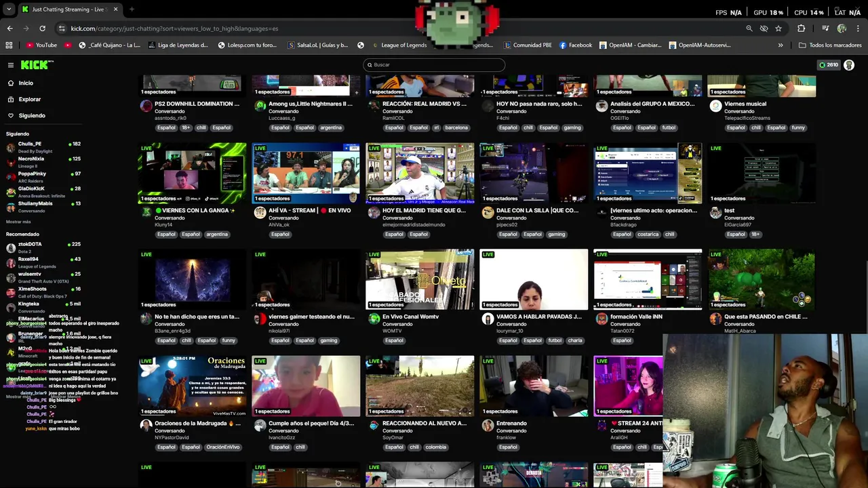Click the streamer avatar beside PS2 DOWNHILL DOMINATION
This screenshot has height=488, width=868.
(x=146, y=106)
